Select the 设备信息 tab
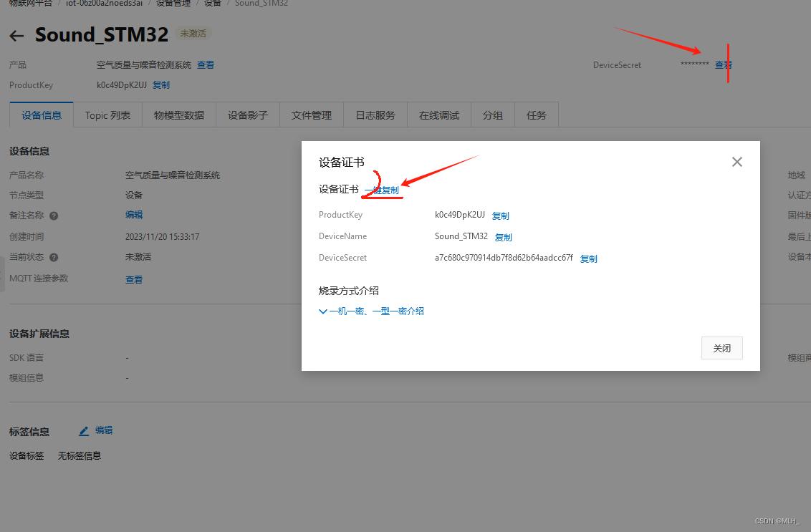Image resolution: width=811 pixels, height=532 pixels. point(42,115)
